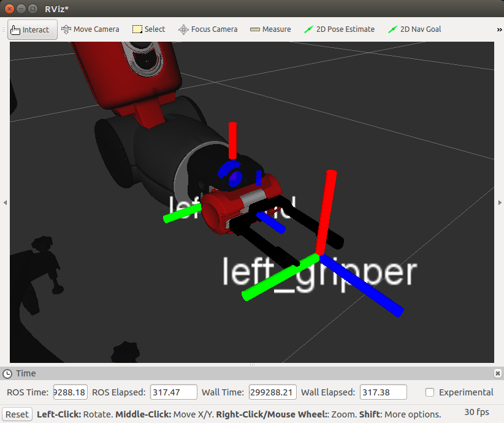Select the Interact tool
This screenshot has width=504, height=423.
[32, 29]
